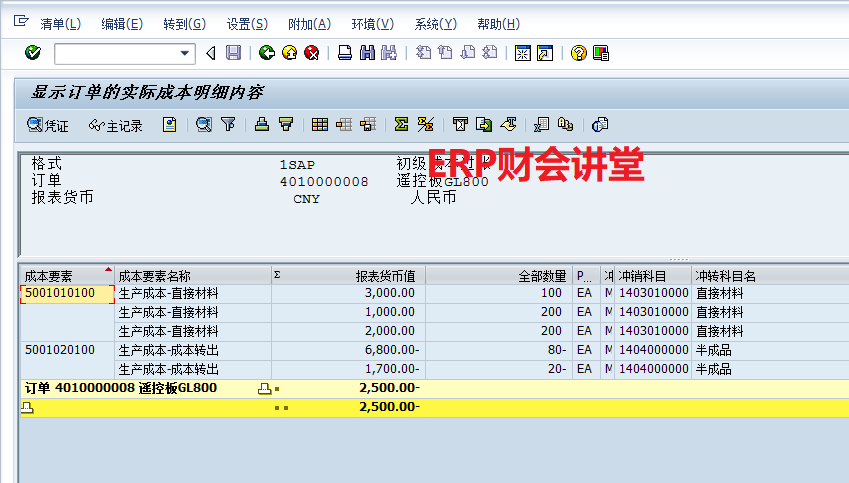Open the command field dropdown arrow

coord(185,53)
